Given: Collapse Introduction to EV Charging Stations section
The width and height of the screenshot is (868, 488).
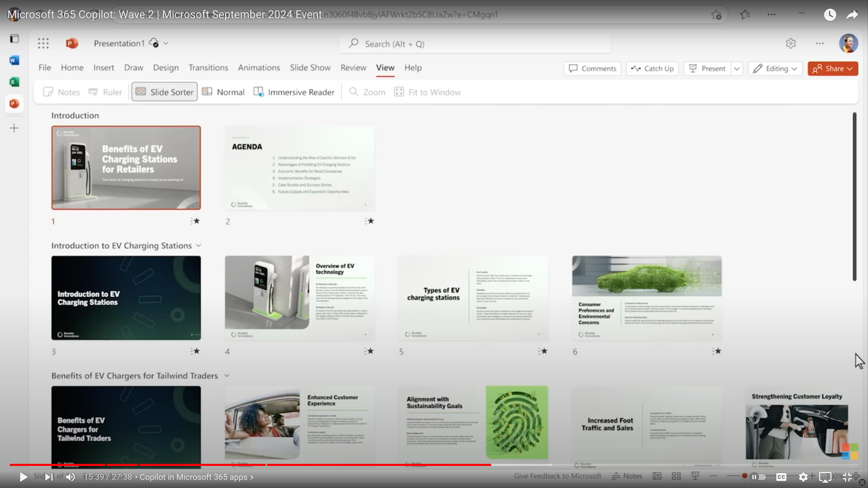Looking at the screenshot, I should tap(198, 245).
